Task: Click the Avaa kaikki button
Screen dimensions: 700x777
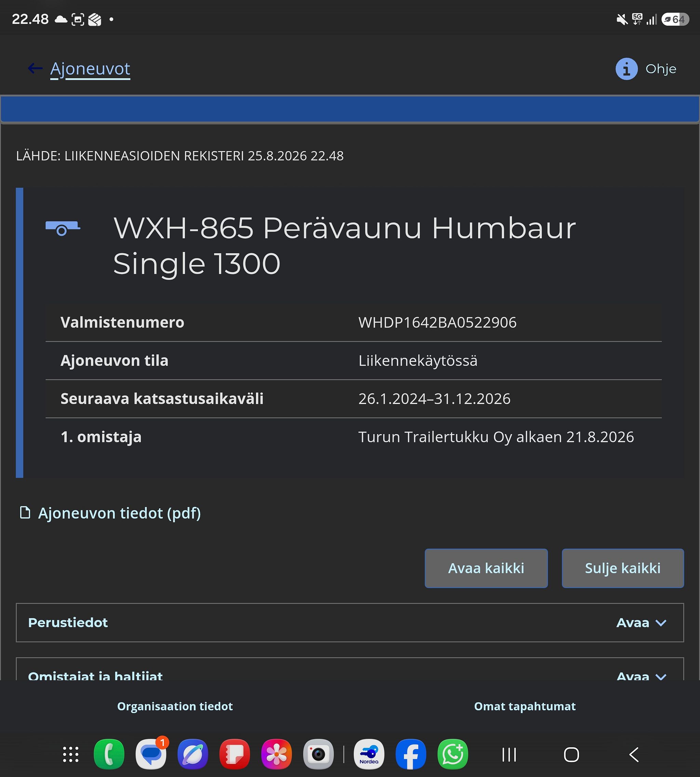Action: (486, 568)
